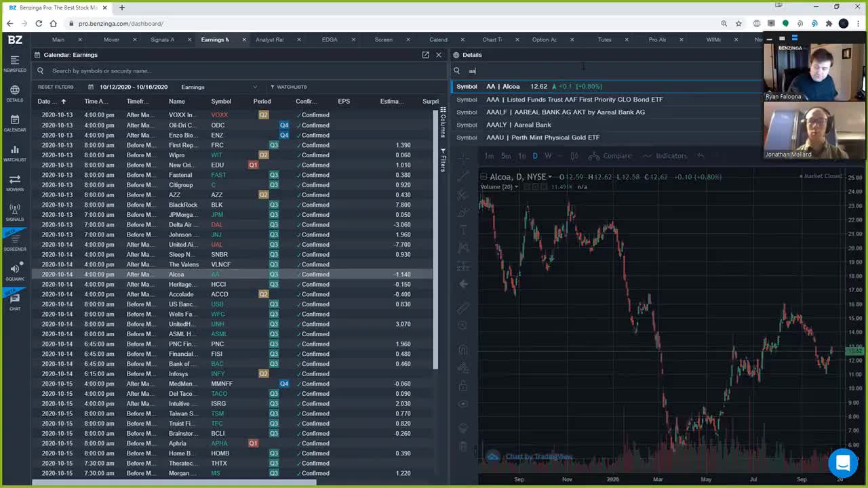Select the 5m chart interval

click(x=505, y=156)
